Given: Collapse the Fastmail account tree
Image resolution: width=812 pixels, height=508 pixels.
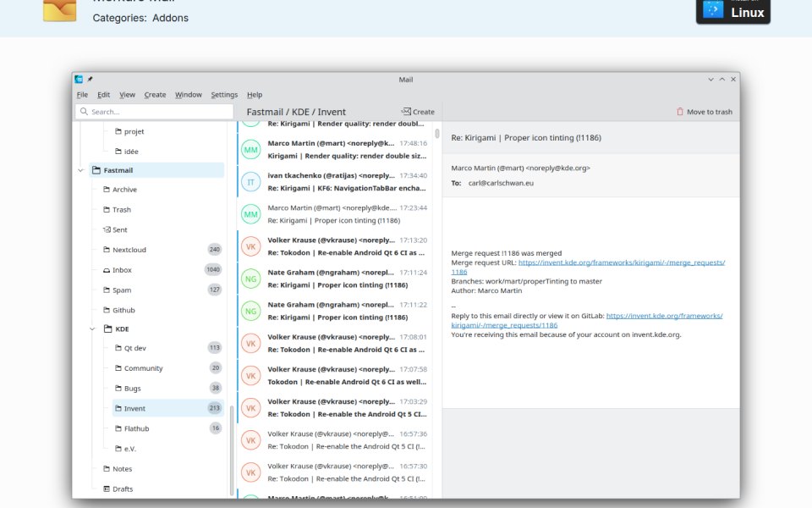Looking at the screenshot, I should click(81, 170).
